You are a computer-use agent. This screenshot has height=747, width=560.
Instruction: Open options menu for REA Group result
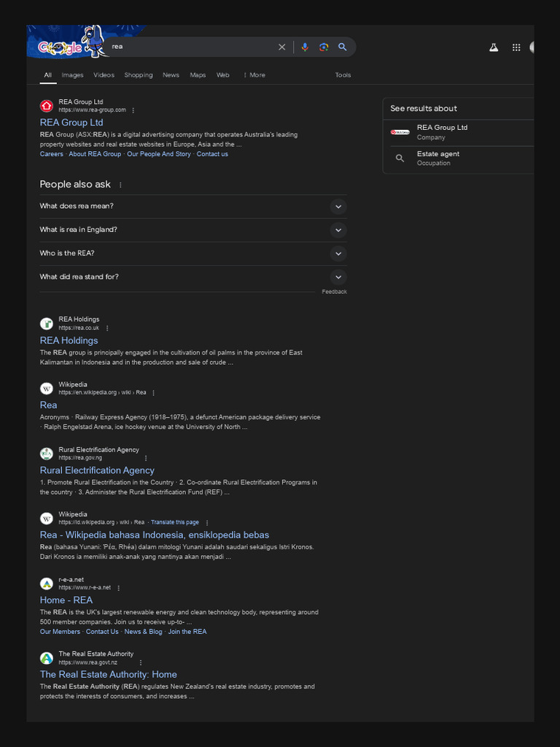click(x=133, y=110)
